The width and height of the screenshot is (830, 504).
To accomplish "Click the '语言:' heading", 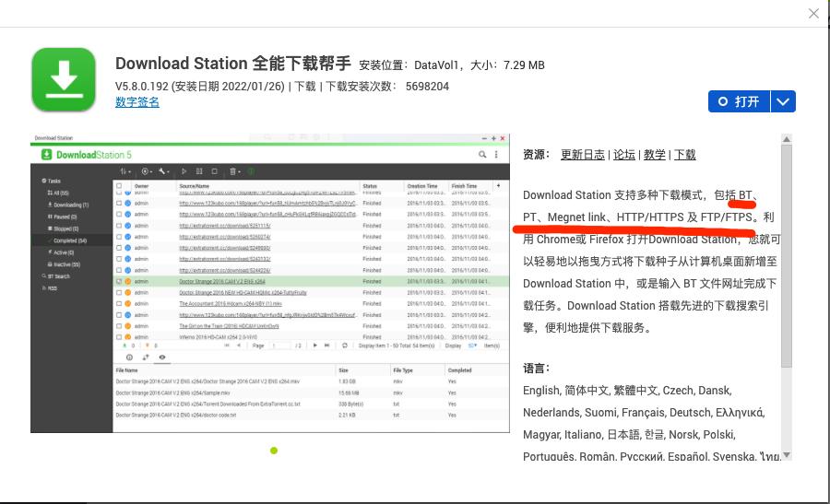I will (536, 368).
